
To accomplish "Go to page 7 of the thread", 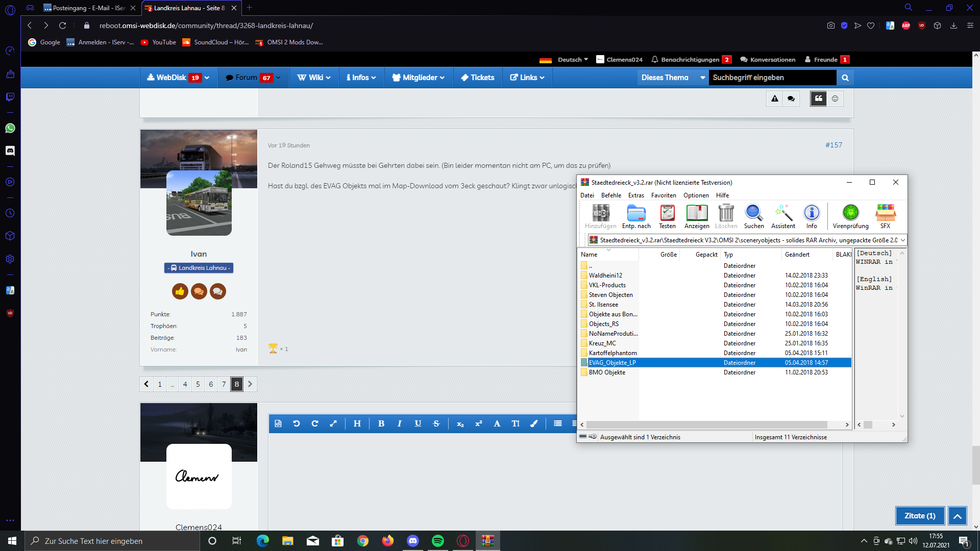I will tap(224, 384).
